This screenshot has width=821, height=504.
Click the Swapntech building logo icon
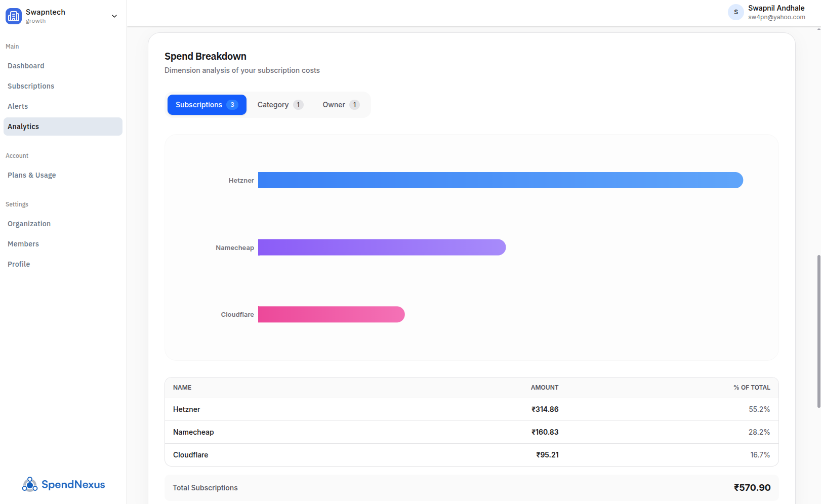[x=14, y=16]
